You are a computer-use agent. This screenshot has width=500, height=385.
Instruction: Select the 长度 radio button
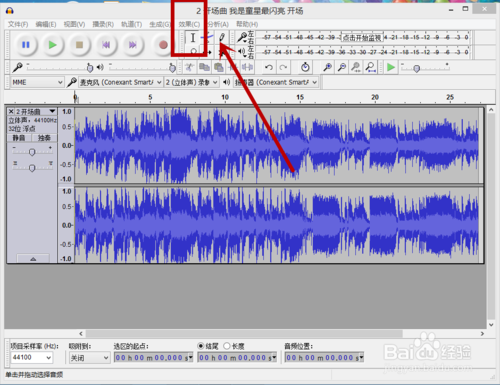(227, 346)
